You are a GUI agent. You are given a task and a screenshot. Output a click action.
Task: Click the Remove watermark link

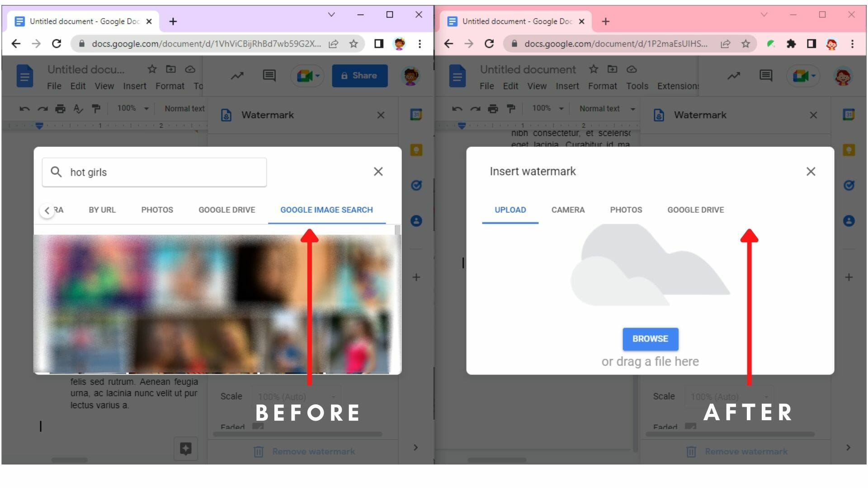pos(313,451)
